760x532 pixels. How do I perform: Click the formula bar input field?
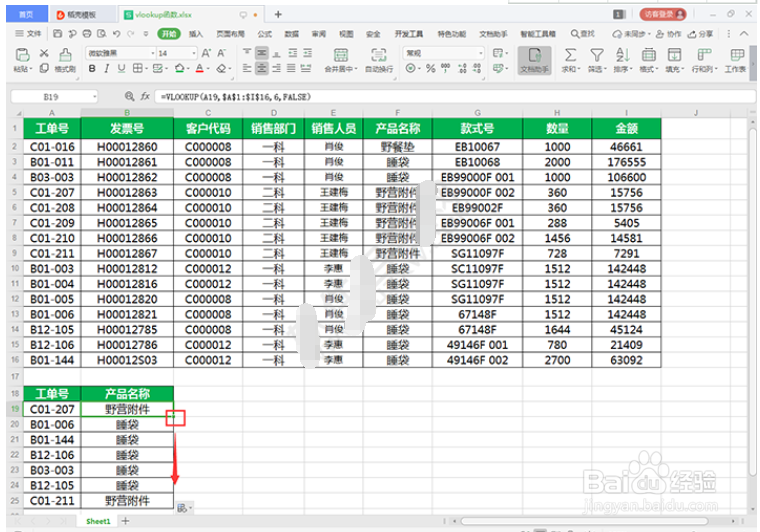coord(453,96)
